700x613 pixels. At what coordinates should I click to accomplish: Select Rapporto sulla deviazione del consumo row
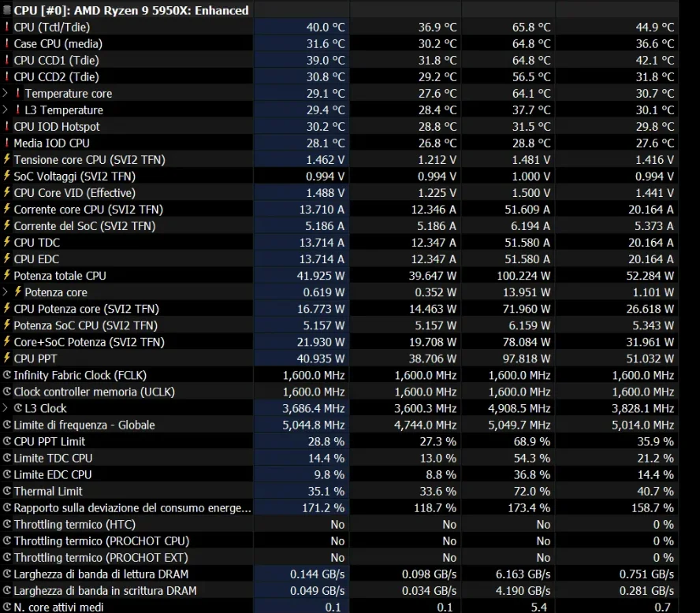[x=132, y=507]
